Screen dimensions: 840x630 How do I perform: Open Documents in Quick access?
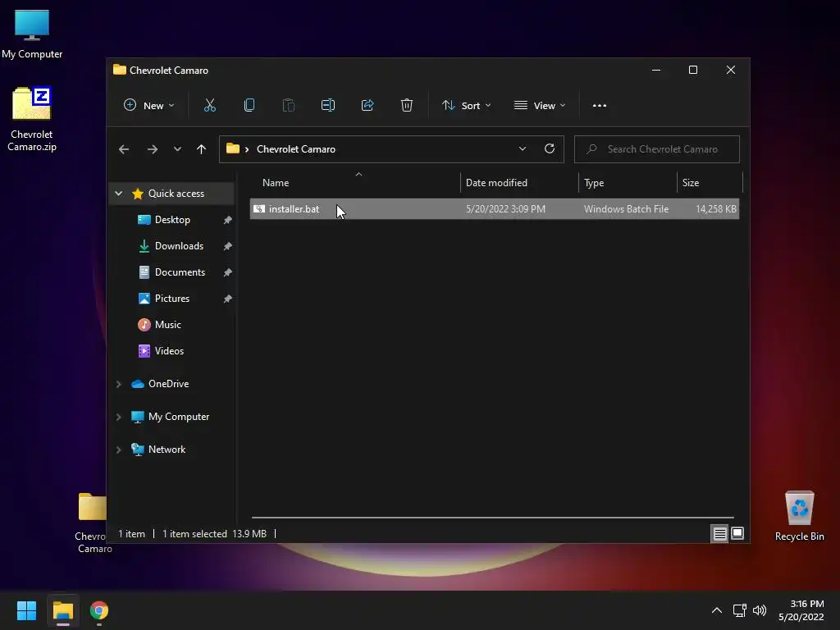pyautogui.click(x=180, y=272)
